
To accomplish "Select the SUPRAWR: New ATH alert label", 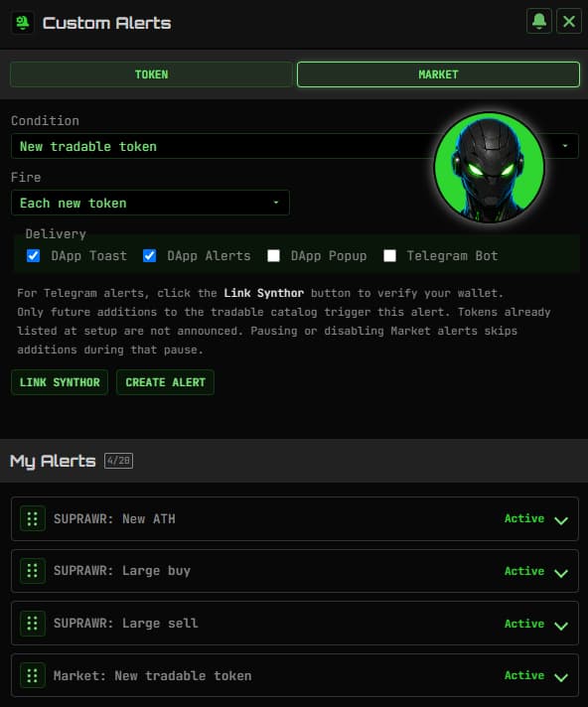I will [x=114, y=519].
